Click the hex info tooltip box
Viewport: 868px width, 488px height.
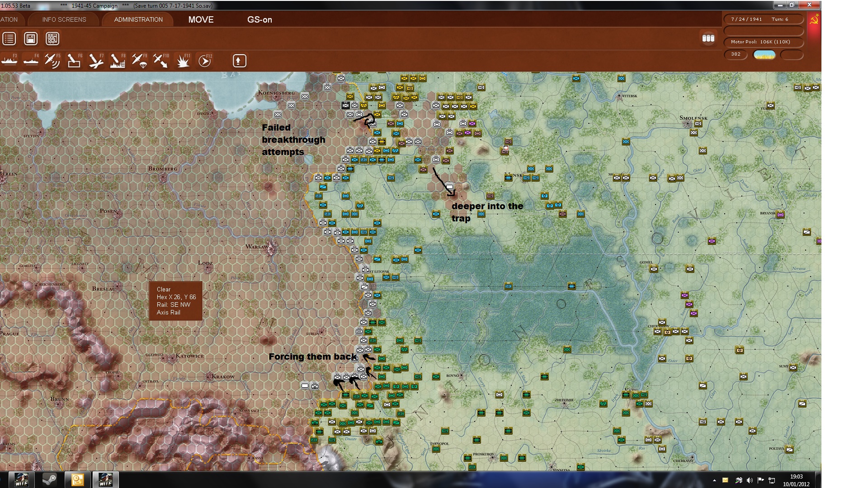point(175,301)
